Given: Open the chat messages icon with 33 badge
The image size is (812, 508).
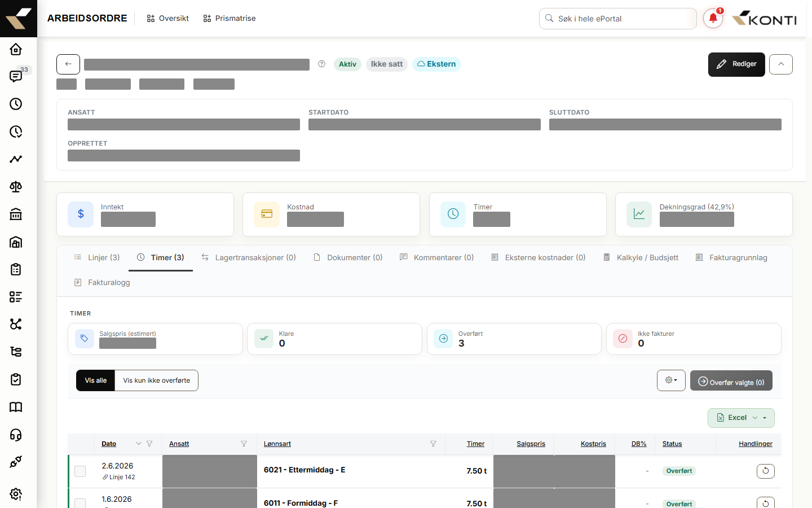Looking at the screenshot, I should (16, 76).
